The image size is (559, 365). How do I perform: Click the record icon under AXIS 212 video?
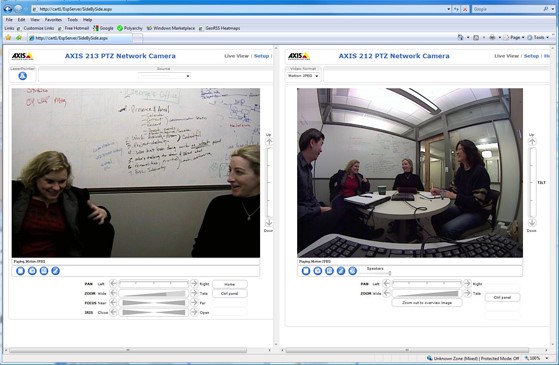pyautogui.click(x=341, y=271)
